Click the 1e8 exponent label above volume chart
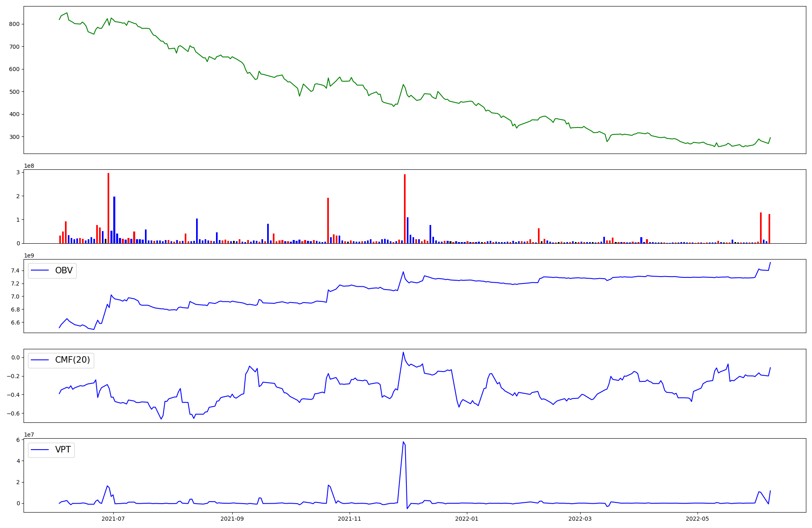The image size is (812, 528). tap(29, 166)
